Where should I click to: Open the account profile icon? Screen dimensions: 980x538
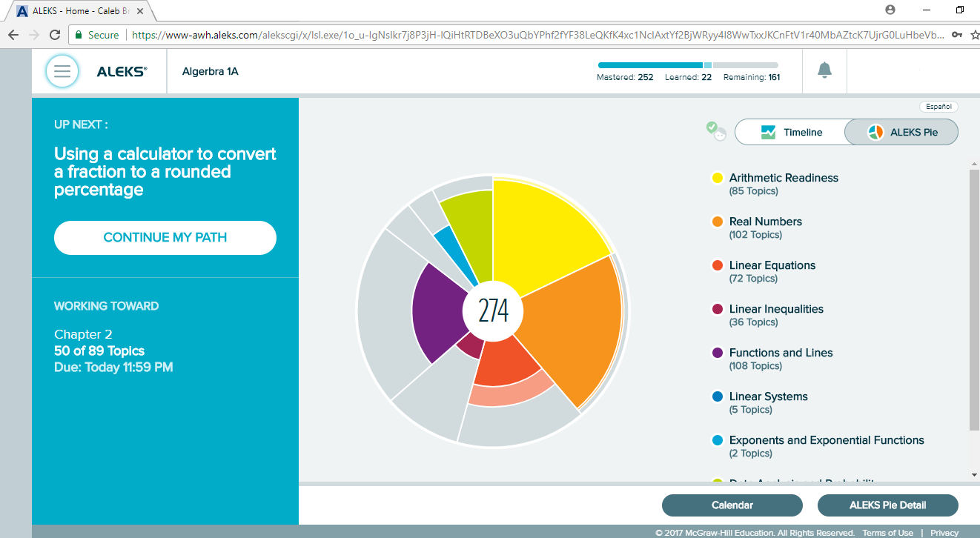(x=888, y=10)
